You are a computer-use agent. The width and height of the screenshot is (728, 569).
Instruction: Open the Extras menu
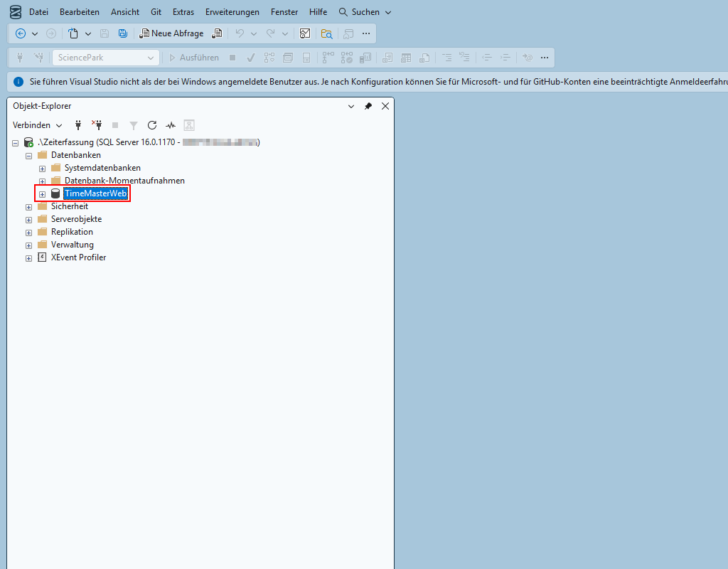pos(183,12)
